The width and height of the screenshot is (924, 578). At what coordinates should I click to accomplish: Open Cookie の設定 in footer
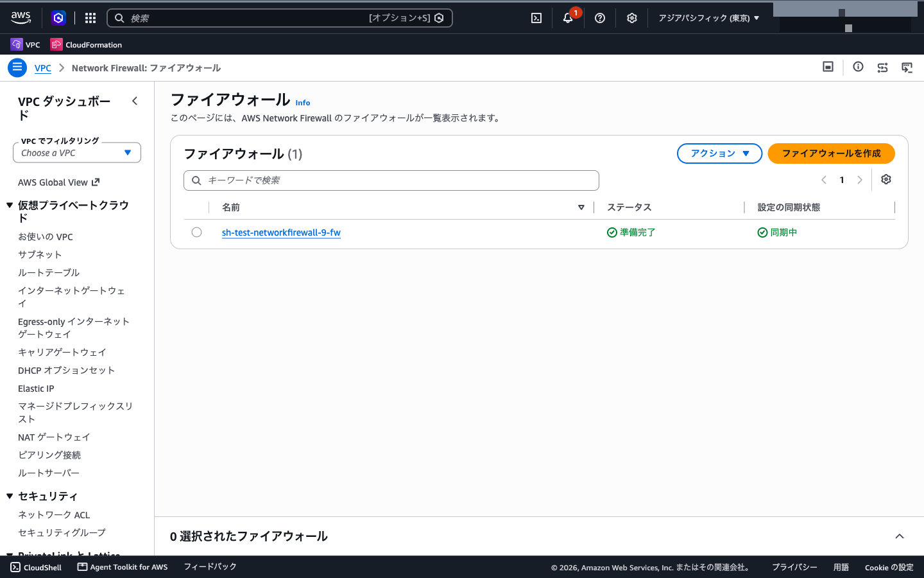click(889, 567)
